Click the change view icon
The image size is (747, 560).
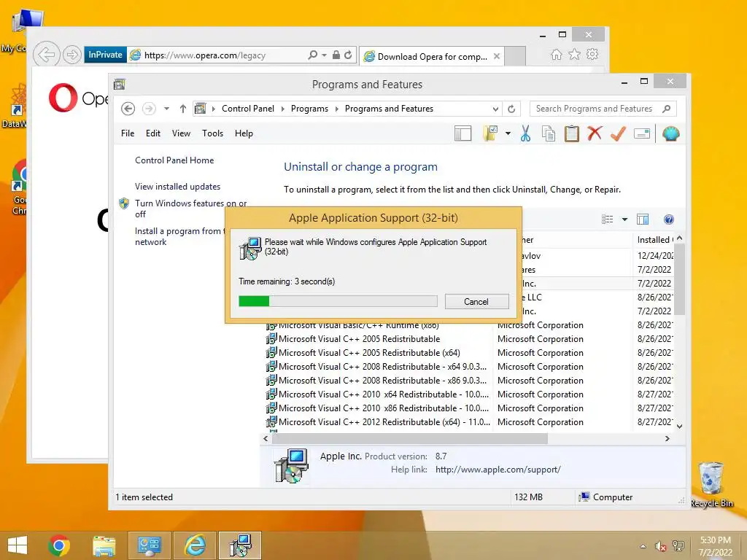click(608, 219)
